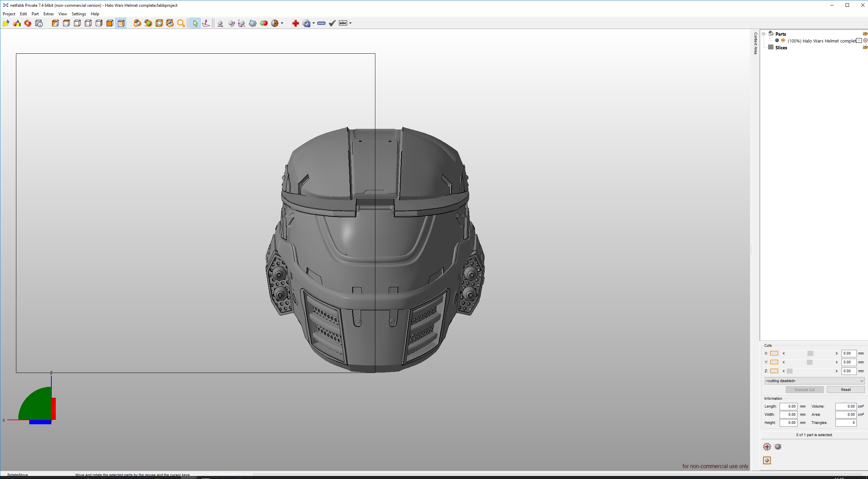The height and width of the screenshot is (479, 868).
Task: Toggle the Z cut plane button
Action: 774,371
